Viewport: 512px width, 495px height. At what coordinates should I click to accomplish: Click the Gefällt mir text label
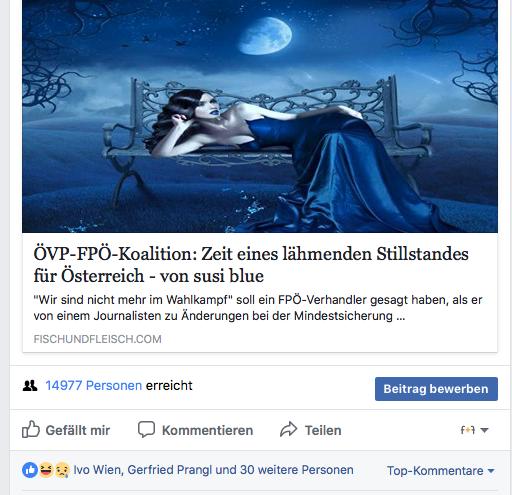(78, 430)
